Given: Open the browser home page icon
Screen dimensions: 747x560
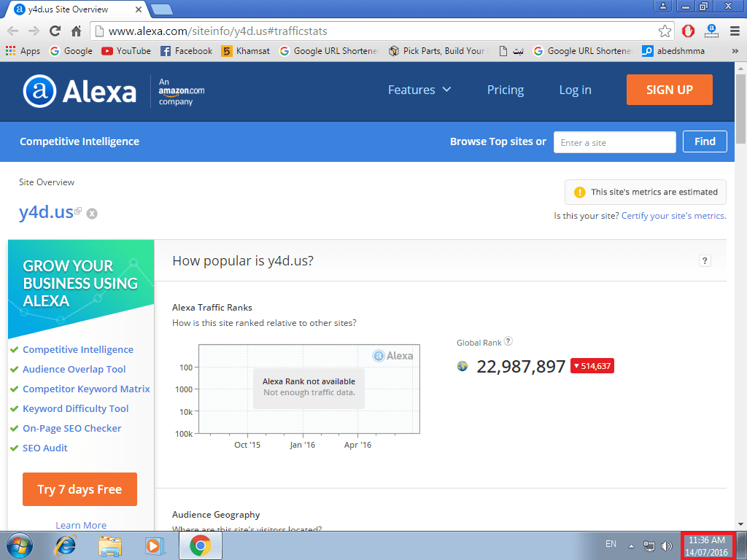Looking at the screenshot, I should [76, 31].
